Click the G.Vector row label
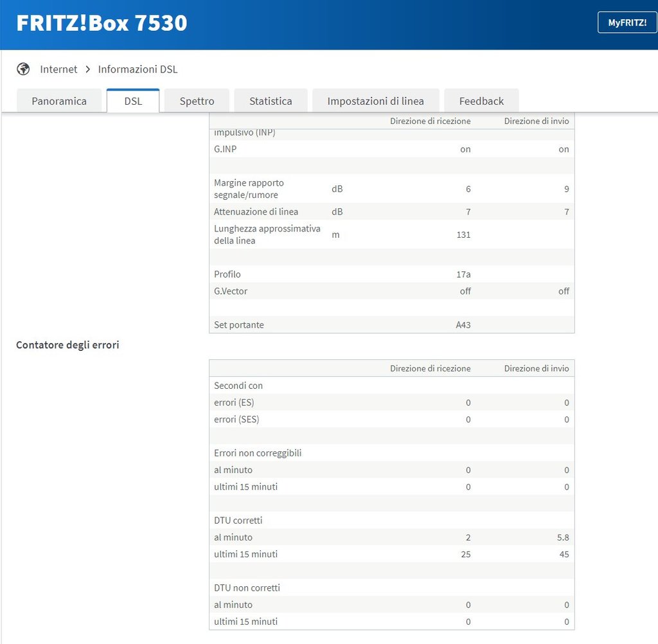The height and width of the screenshot is (644, 658). pos(231,291)
